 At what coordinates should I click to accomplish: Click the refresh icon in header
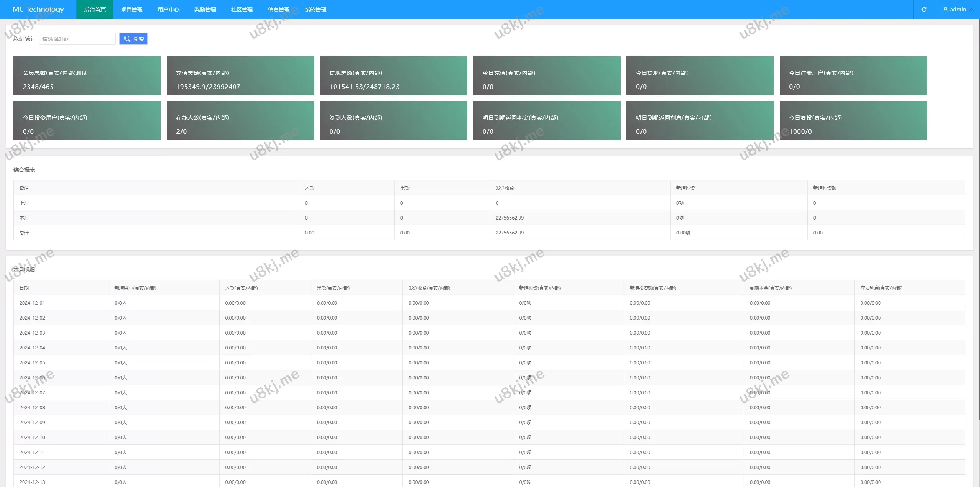tap(924, 10)
